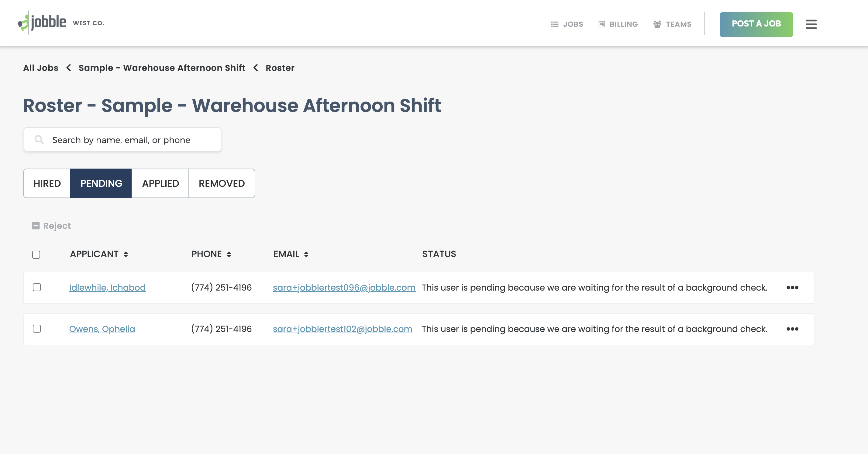Click the Post a Job button
868x454 pixels.
(756, 24)
